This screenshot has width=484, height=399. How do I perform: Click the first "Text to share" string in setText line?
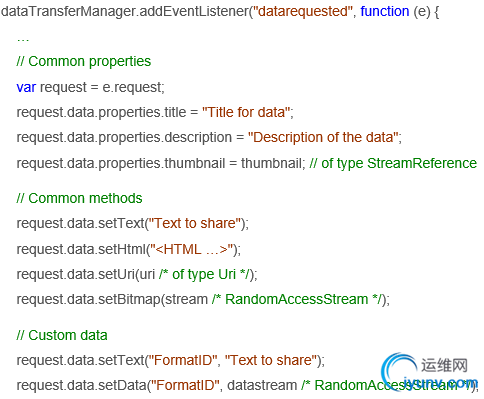click(x=196, y=223)
